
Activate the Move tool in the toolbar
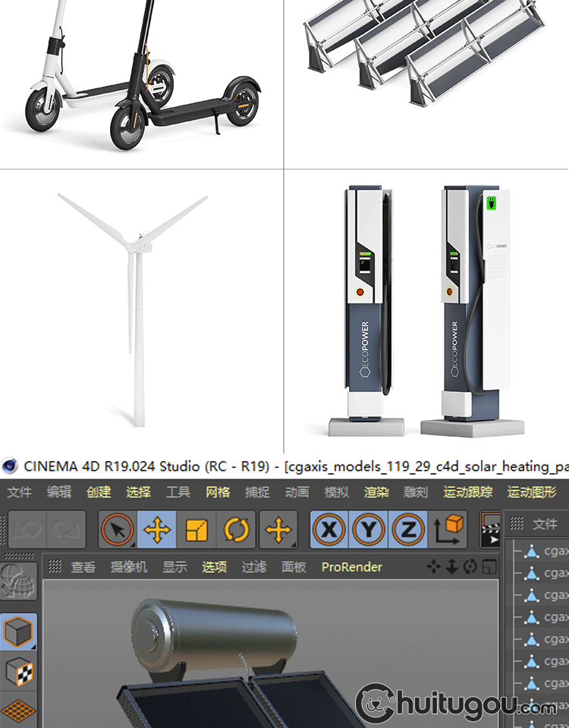coord(157,529)
